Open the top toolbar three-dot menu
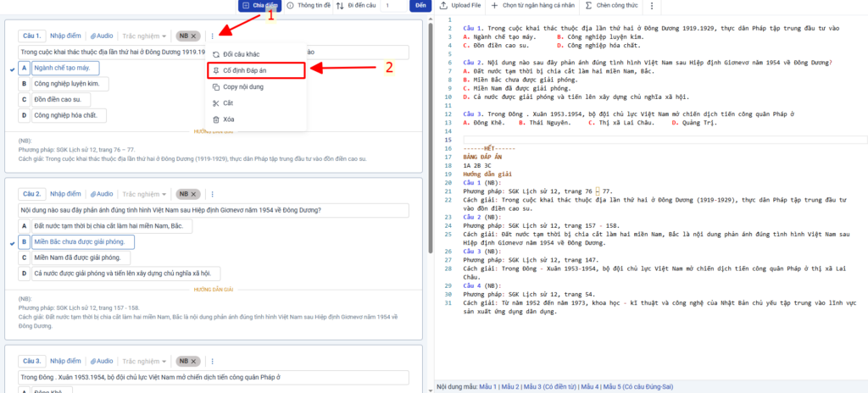The image size is (868, 393). [x=652, y=6]
